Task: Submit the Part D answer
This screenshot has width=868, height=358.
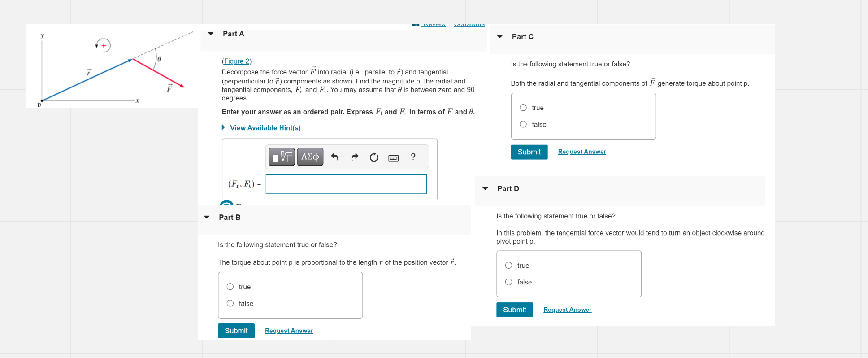Action: (x=515, y=310)
